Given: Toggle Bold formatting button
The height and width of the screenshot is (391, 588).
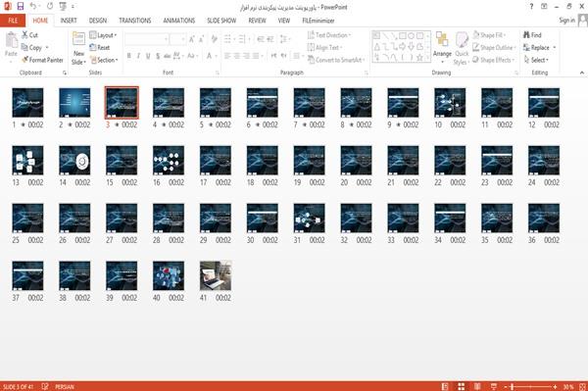Looking at the screenshot, I should pos(129,56).
